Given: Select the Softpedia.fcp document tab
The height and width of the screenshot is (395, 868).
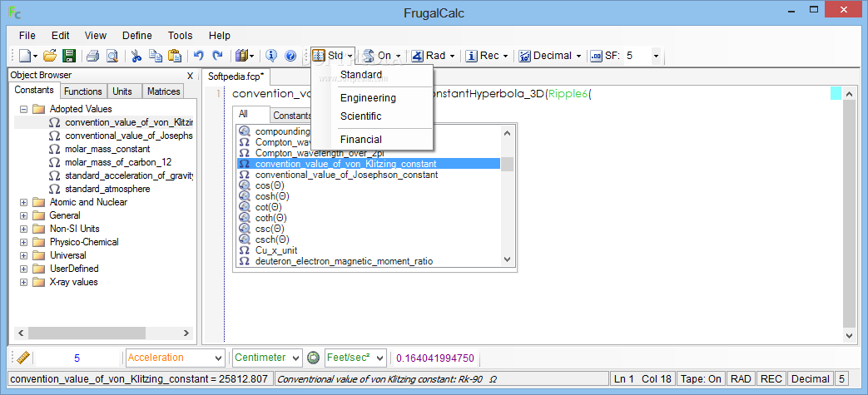Looking at the screenshot, I should point(236,77).
